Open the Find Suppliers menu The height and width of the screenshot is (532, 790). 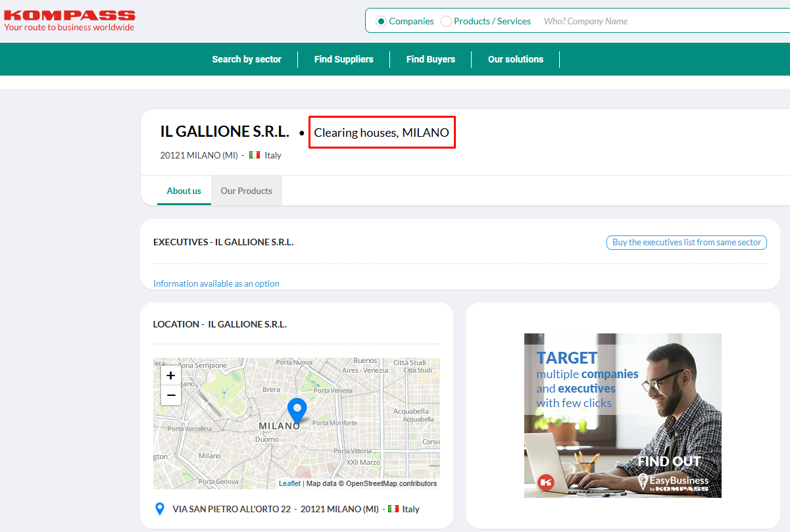(x=343, y=59)
